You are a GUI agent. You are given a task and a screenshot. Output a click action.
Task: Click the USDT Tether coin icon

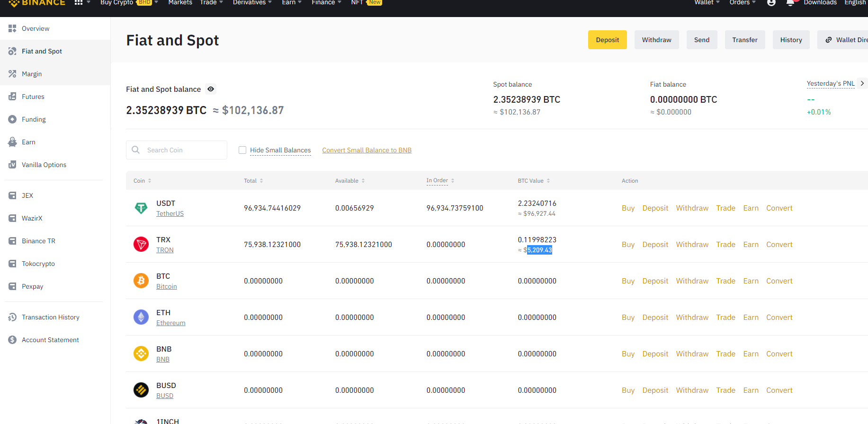point(141,208)
